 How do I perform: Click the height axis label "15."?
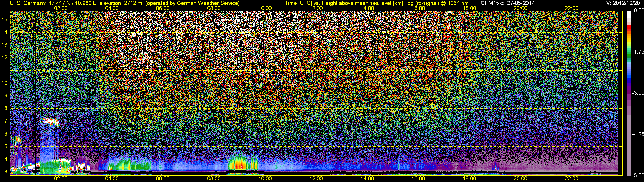(5, 19)
